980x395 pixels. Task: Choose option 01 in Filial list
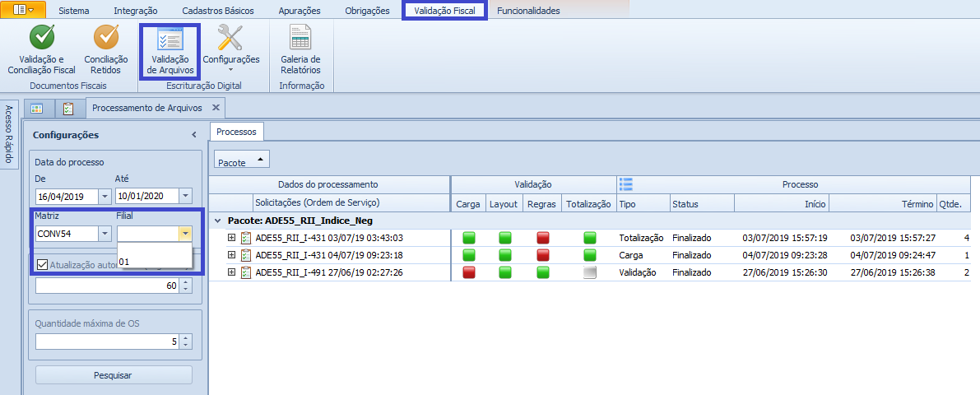click(154, 262)
